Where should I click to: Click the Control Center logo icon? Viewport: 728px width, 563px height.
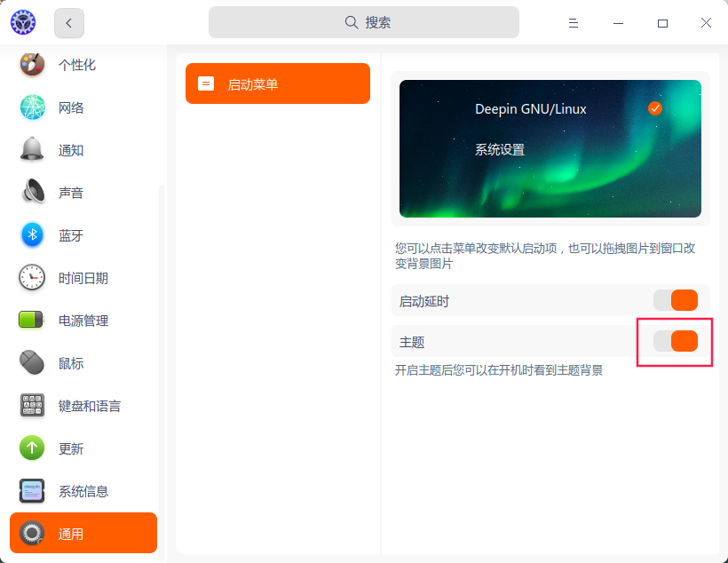pyautogui.click(x=23, y=22)
